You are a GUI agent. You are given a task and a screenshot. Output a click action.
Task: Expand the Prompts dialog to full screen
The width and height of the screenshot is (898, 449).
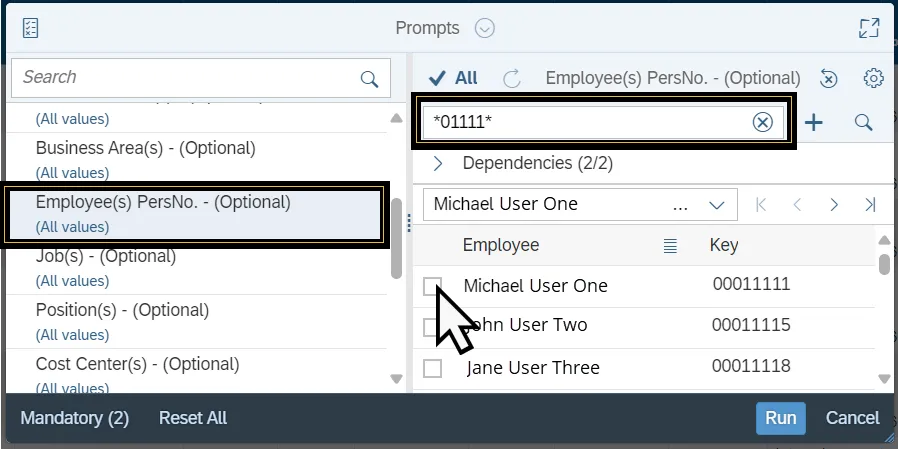click(x=868, y=28)
